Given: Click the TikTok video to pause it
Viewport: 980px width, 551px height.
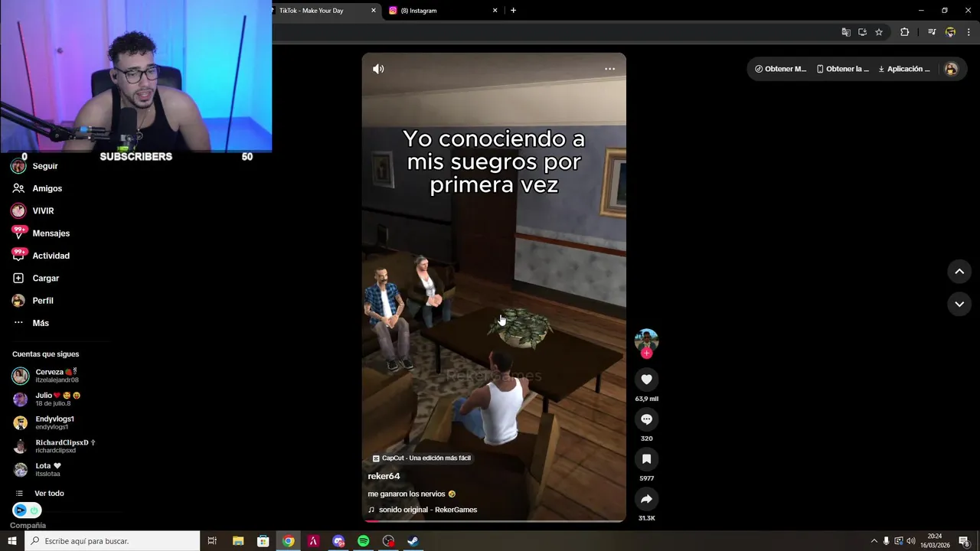Looking at the screenshot, I should (494, 287).
